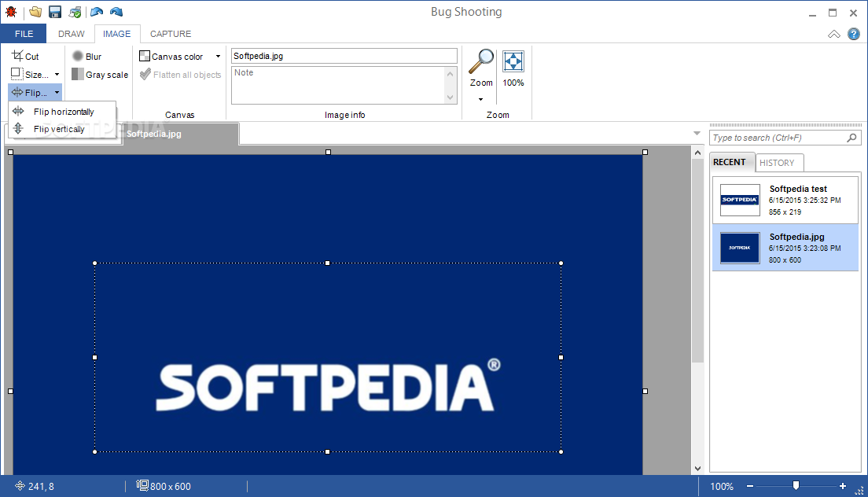
Task: Collapse the ribbon with the up chevron
Action: 833,35
